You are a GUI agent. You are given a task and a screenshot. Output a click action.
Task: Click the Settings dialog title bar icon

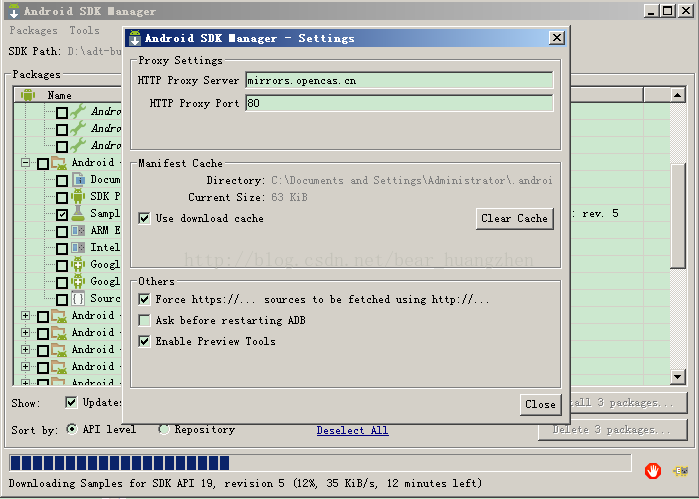pyautogui.click(x=135, y=38)
